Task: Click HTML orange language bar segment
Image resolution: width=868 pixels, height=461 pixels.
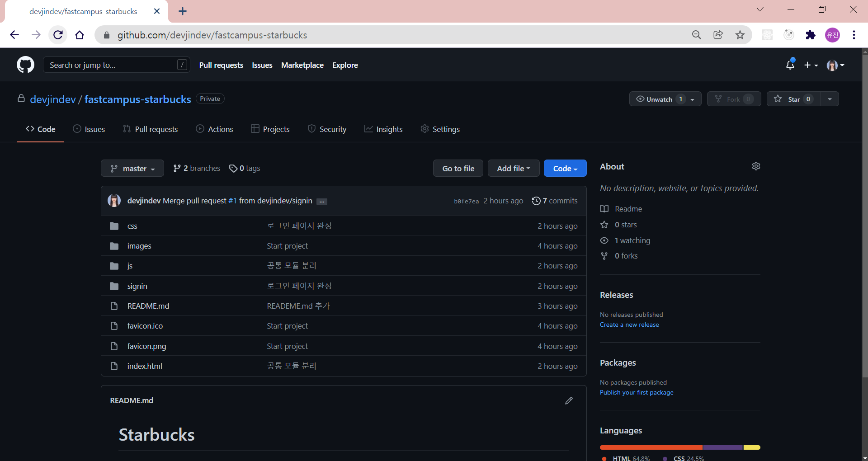Action: click(651, 447)
